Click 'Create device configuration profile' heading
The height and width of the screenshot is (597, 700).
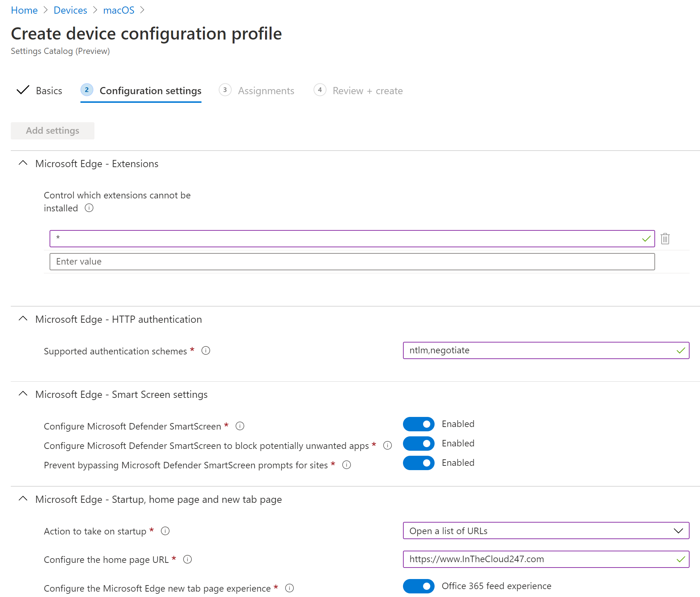146,34
